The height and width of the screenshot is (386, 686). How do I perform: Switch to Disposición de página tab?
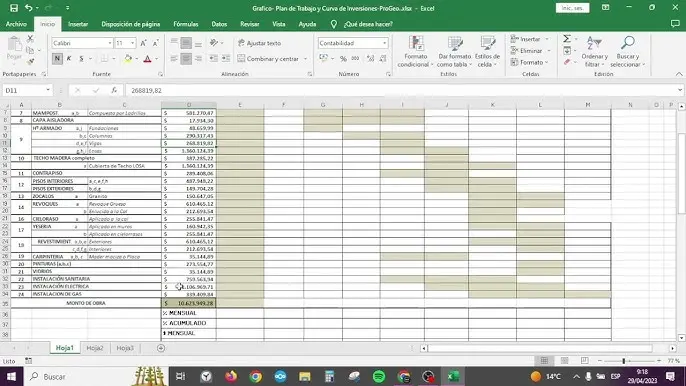coord(130,24)
